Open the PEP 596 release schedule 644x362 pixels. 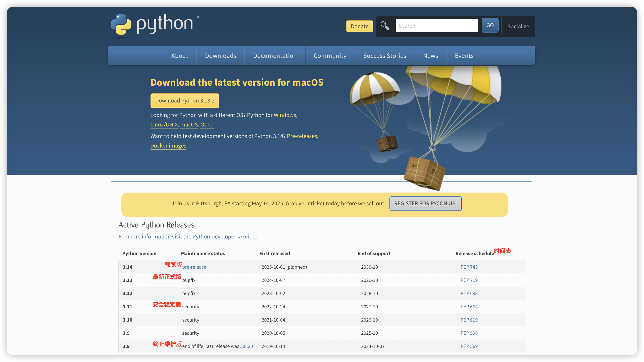pyautogui.click(x=469, y=333)
